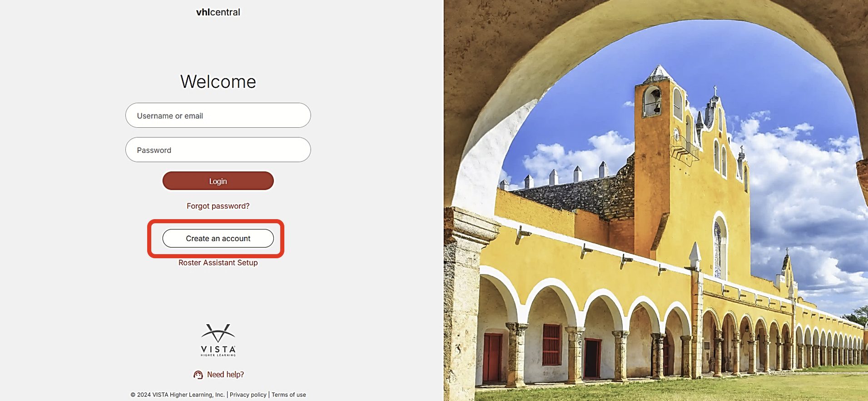Click the Vista Higher Learning logo
The height and width of the screenshot is (401, 868).
point(218,340)
